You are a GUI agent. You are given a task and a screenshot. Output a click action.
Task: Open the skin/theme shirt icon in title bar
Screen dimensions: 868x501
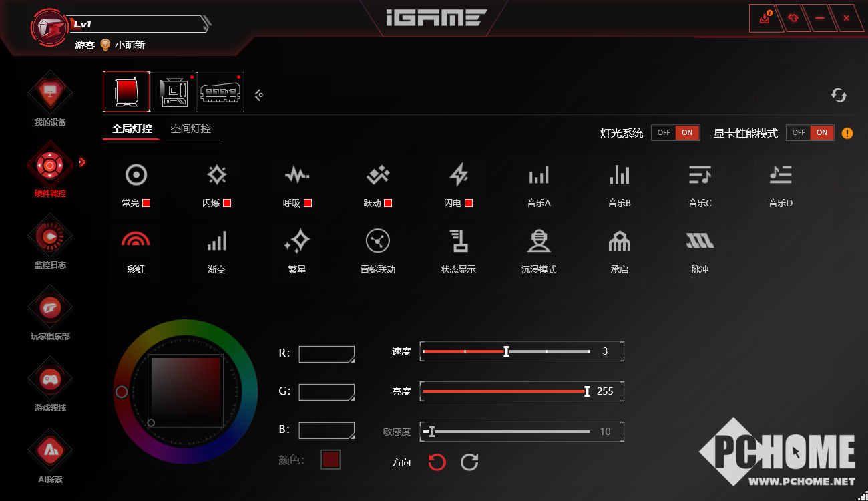793,18
